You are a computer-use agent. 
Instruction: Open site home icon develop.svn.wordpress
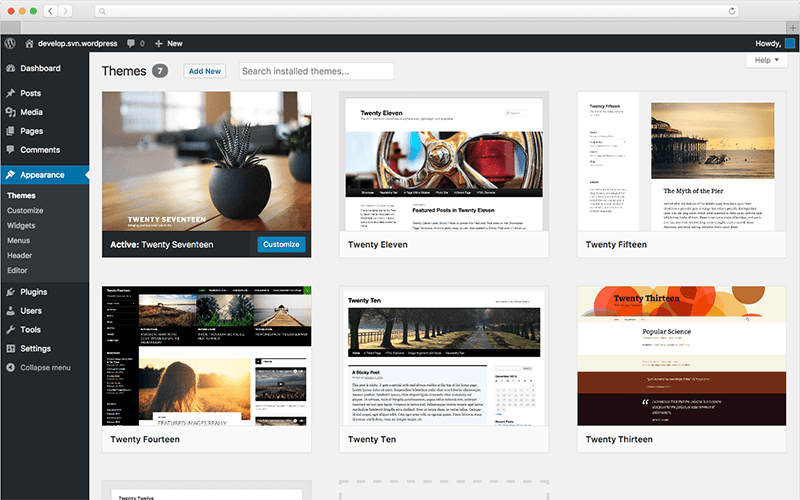coord(29,43)
